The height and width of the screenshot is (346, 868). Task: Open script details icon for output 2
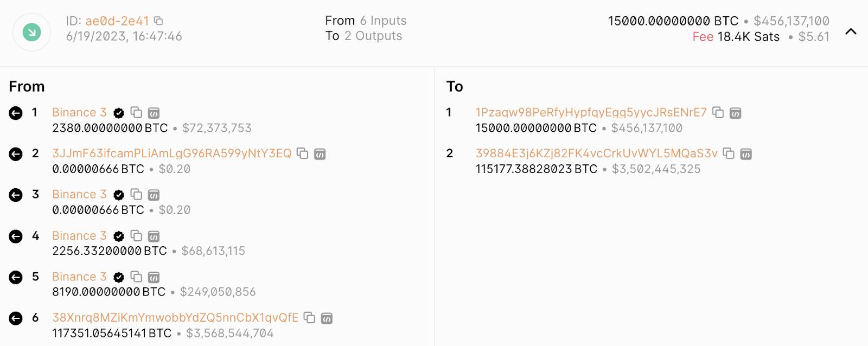click(746, 154)
